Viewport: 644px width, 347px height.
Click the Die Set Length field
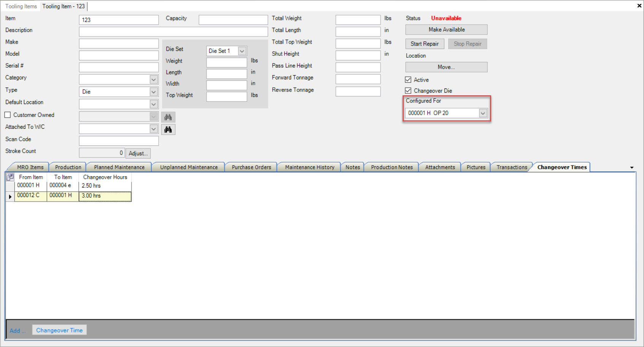227,74
